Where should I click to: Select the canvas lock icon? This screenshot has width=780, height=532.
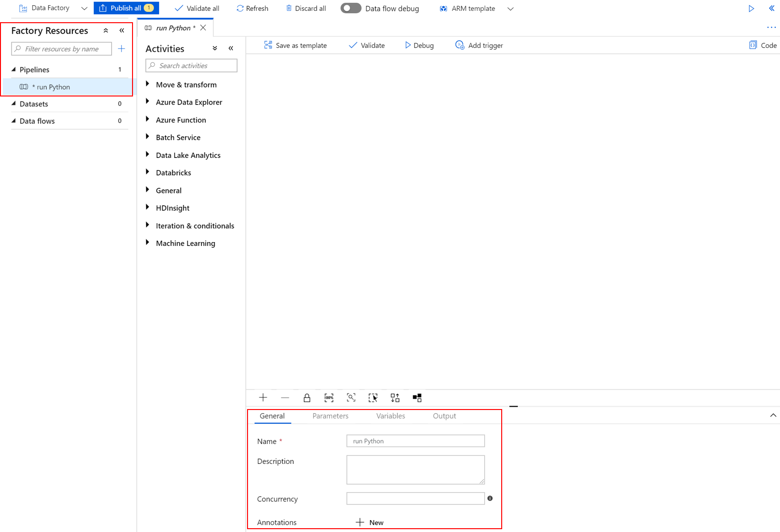tap(307, 398)
